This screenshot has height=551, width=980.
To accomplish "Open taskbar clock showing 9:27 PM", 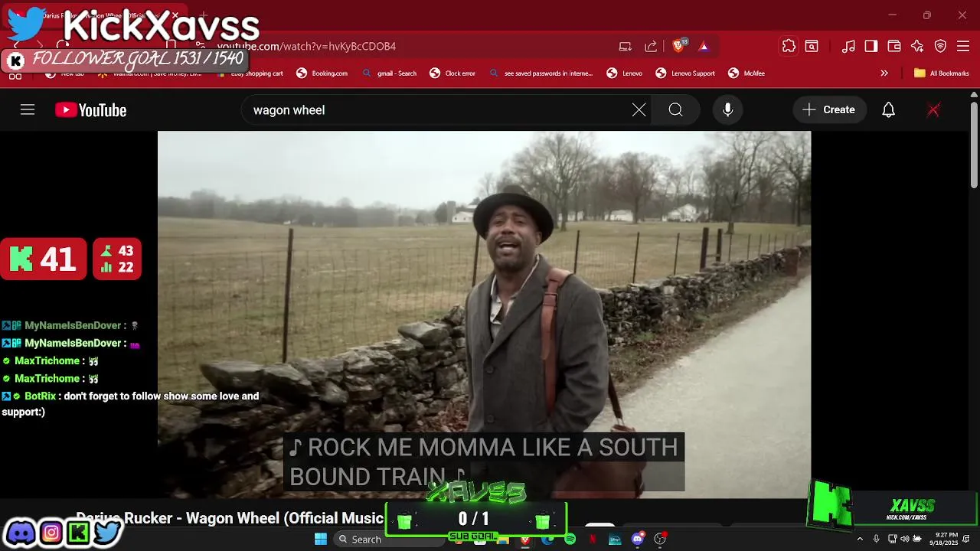I will [946, 539].
